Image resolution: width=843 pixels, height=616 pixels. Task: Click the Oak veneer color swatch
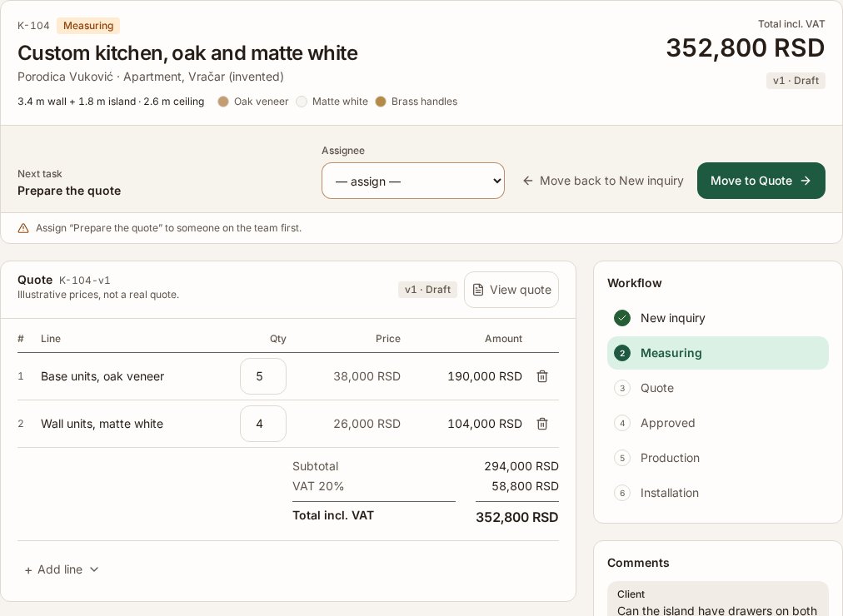[223, 102]
